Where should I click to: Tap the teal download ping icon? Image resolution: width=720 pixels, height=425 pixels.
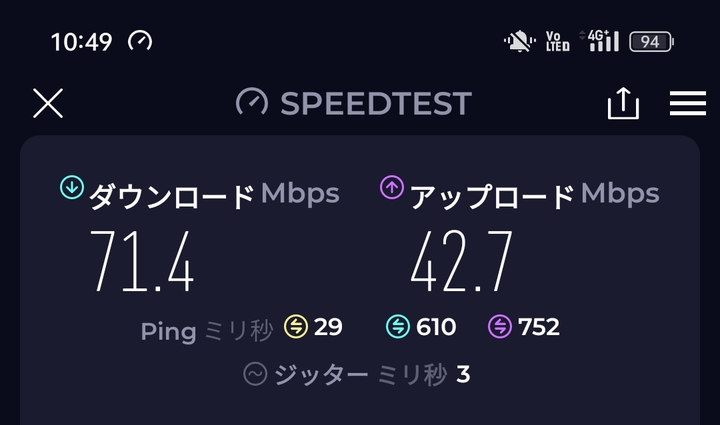(398, 326)
